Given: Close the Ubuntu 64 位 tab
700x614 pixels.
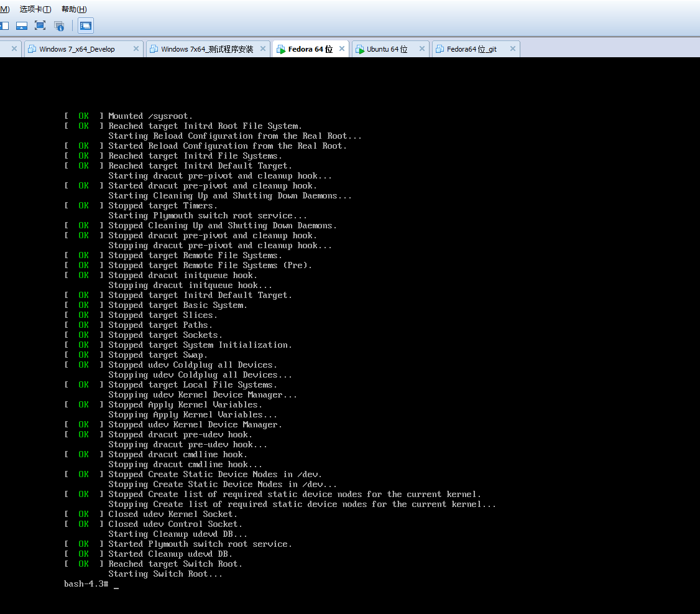Looking at the screenshot, I should 422,49.
